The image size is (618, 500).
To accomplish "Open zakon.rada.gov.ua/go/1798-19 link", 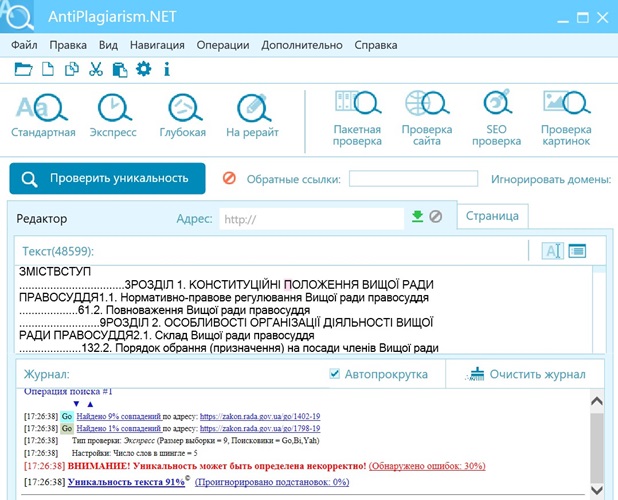I will coord(260,428).
